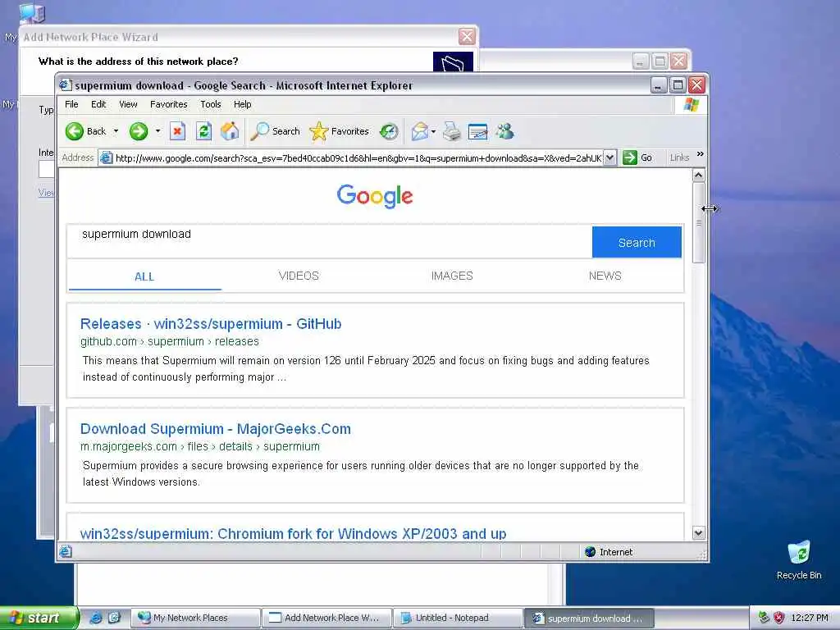Click the Windows flag logo in IE
The width and height of the screenshot is (840, 630).
pos(691,104)
